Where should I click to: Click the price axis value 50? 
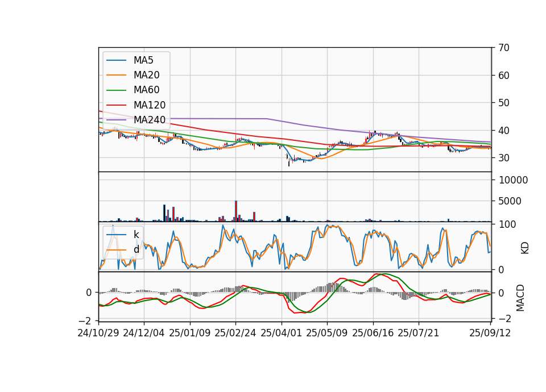pyautogui.click(x=503, y=103)
